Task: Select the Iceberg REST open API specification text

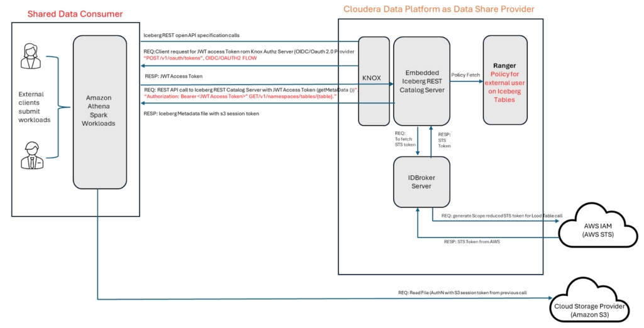Action: click(x=192, y=36)
